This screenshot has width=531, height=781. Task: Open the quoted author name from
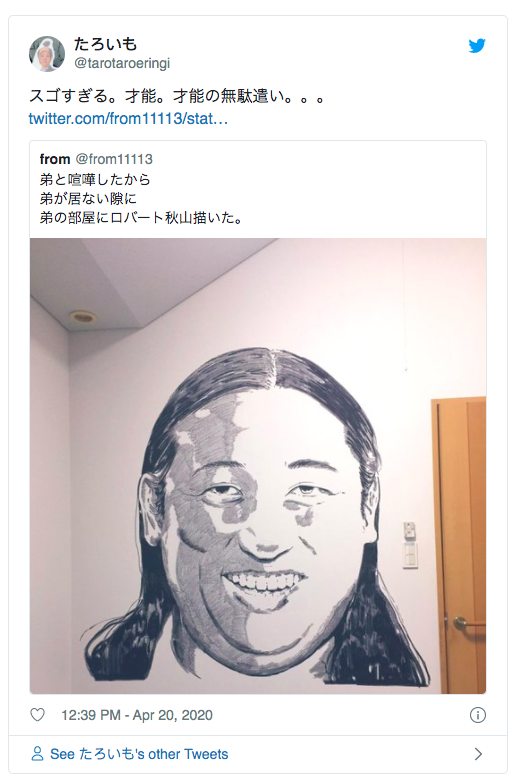pyautogui.click(x=55, y=159)
